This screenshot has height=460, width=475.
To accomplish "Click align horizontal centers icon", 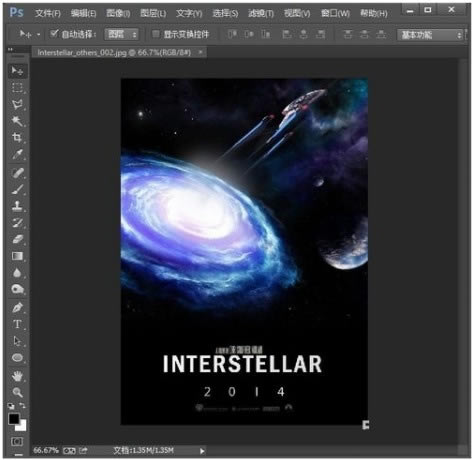I will pyautogui.click(x=304, y=34).
